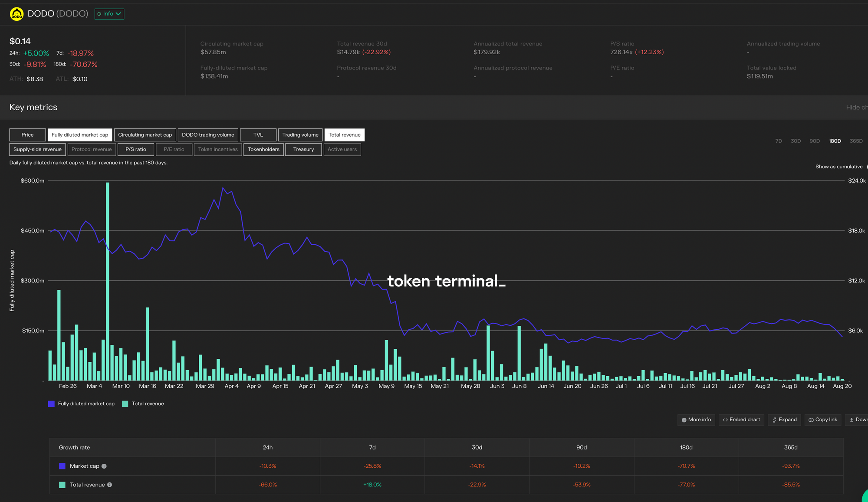The height and width of the screenshot is (502, 868).
Task: Switch chart range to 30D
Action: click(796, 141)
